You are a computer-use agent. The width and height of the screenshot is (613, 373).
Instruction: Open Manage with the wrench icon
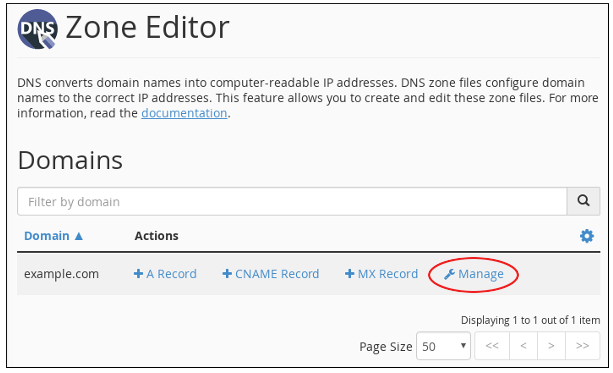pyautogui.click(x=473, y=274)
